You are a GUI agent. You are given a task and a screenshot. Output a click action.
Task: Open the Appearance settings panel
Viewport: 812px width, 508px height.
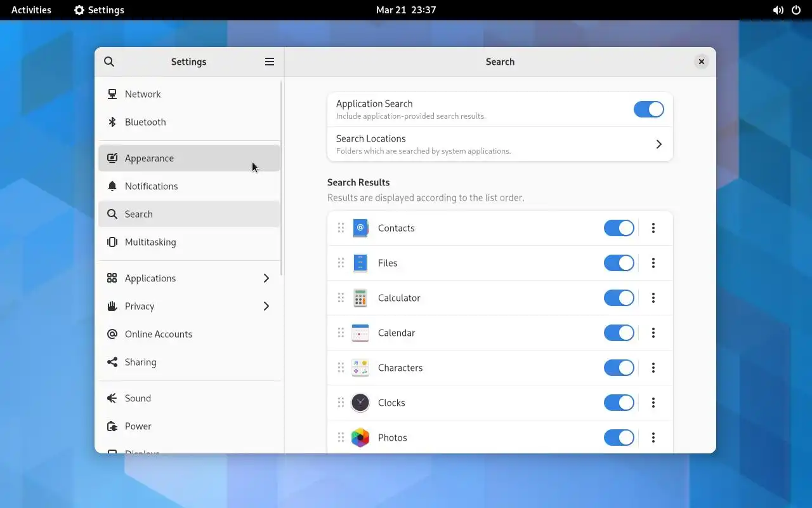(x=189, y=158)
